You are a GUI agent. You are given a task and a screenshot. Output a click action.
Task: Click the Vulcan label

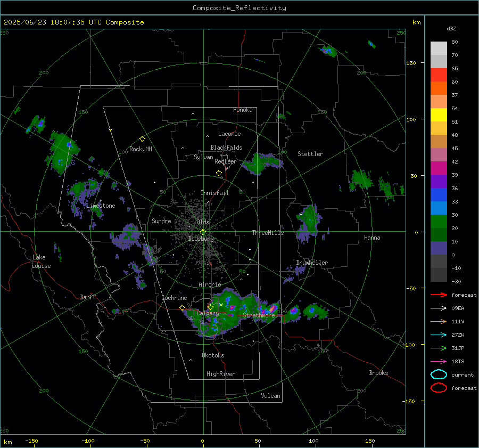click(x=270, y=396)
